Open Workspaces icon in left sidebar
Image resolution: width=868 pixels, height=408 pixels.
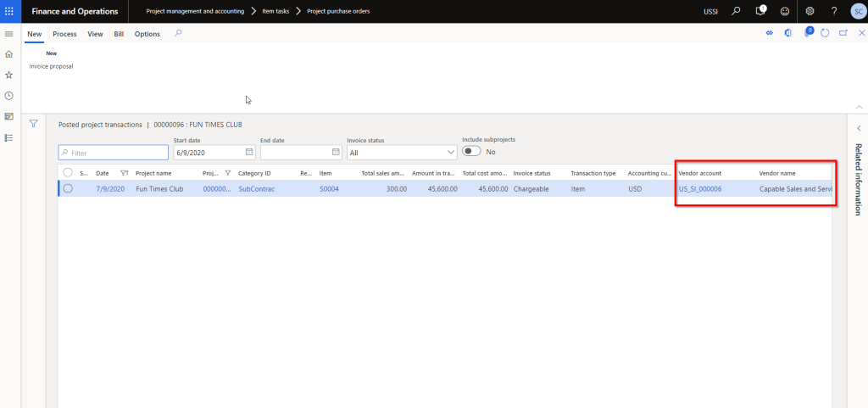coord(8,116)
